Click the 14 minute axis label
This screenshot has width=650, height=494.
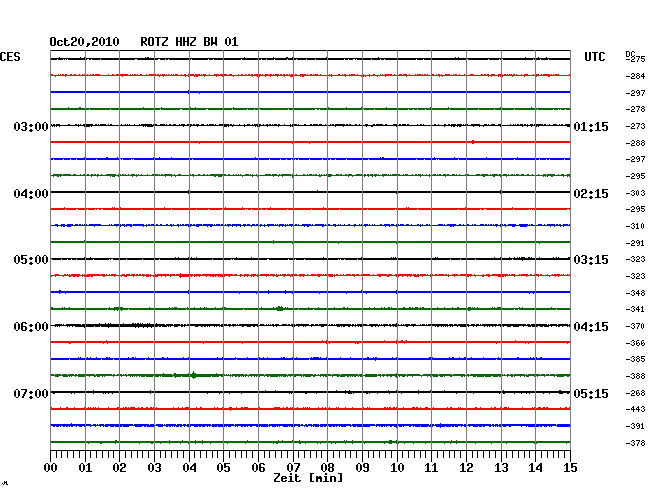pos(535,468)
